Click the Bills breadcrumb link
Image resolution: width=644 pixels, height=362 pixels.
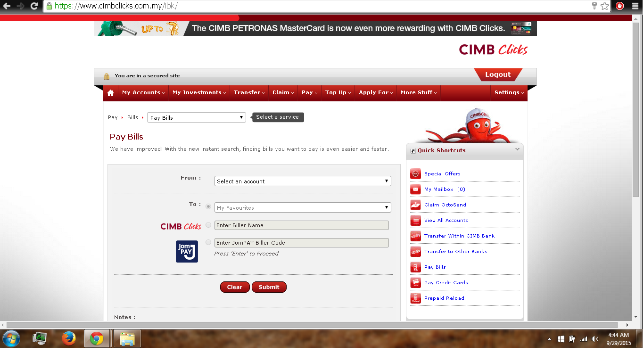(x=132, y=118)
